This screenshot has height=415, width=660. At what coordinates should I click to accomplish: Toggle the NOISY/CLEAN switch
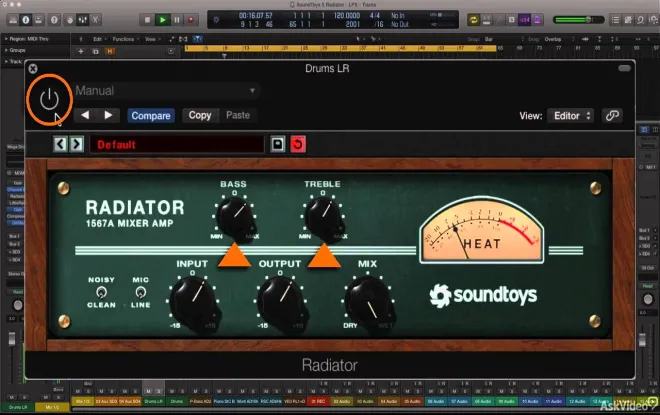101,292
